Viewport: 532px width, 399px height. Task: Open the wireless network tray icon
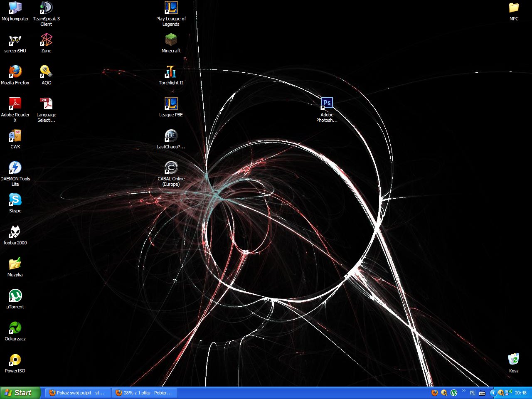click(x=508, y=392)
